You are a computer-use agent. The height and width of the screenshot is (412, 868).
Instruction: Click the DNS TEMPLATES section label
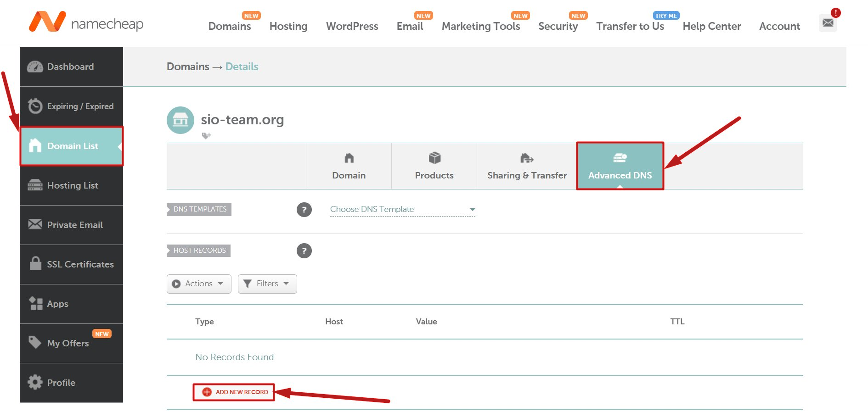(199, 209)
